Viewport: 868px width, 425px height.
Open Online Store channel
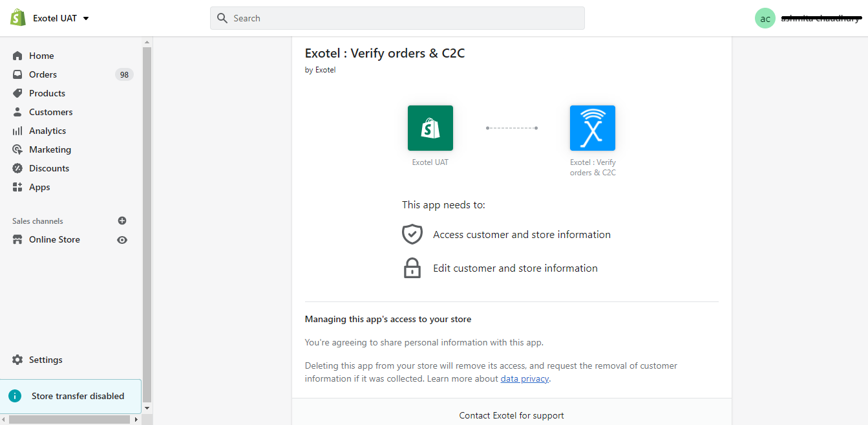[x=54, y=239]
